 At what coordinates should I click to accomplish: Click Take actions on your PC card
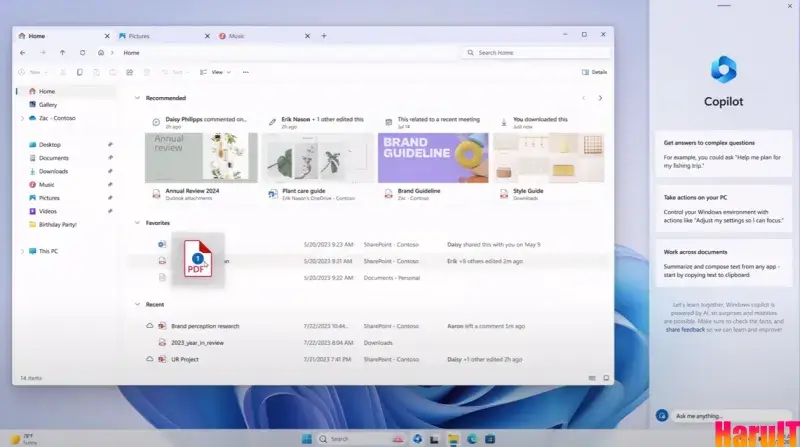click(x=723, y=208)
